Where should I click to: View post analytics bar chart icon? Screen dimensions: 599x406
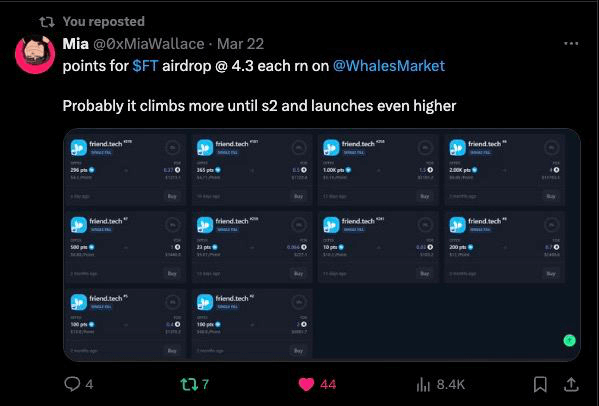pos(423,384)
